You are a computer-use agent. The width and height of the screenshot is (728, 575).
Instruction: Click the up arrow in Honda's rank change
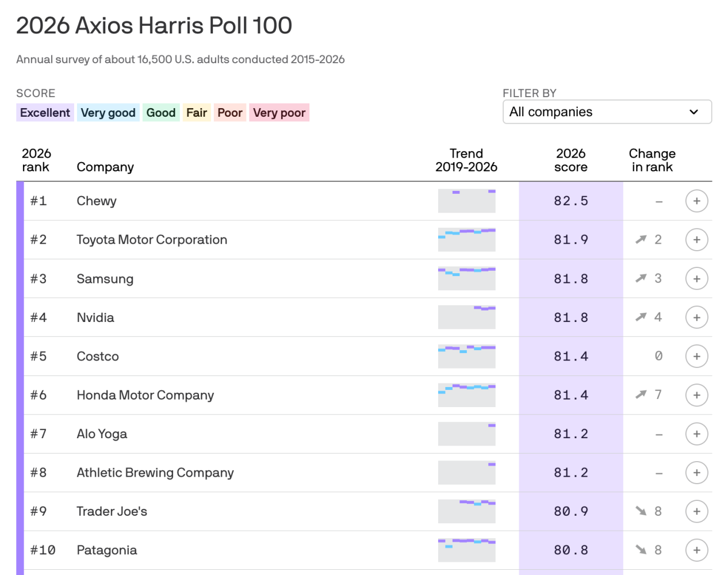pos(641,394)
